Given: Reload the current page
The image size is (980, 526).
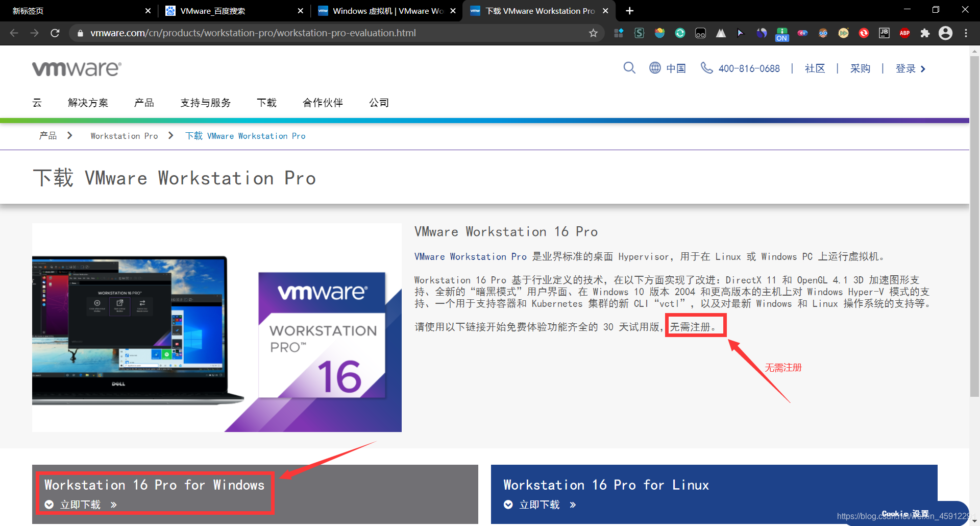Looking at the screenshot, I should coord(55,33).
